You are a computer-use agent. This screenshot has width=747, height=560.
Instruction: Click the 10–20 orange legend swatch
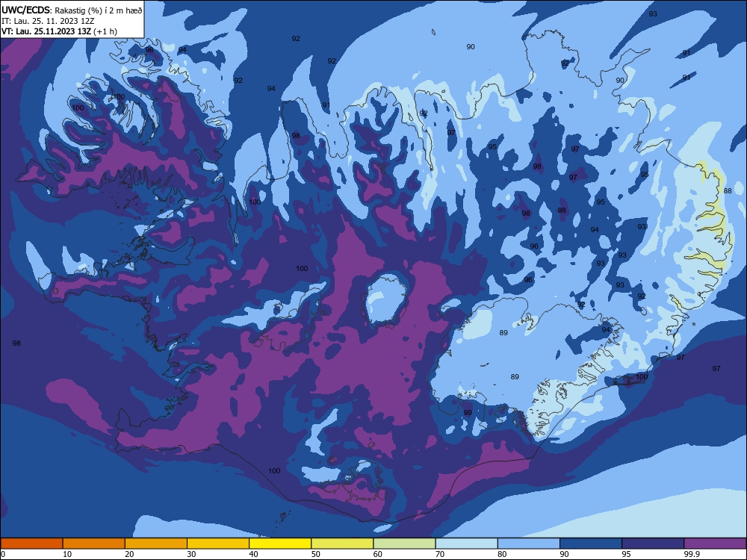(x=94, y=543)
